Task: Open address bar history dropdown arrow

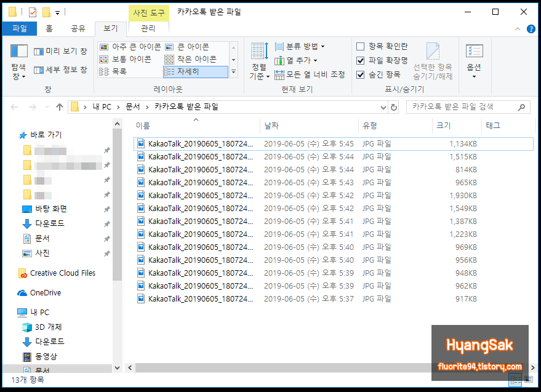Action: point(383,107)
